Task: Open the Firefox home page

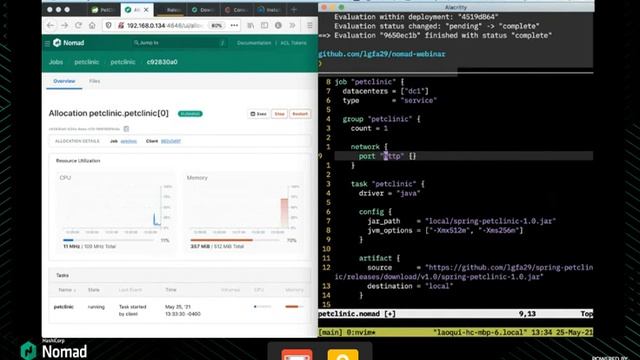Action: 92,25
